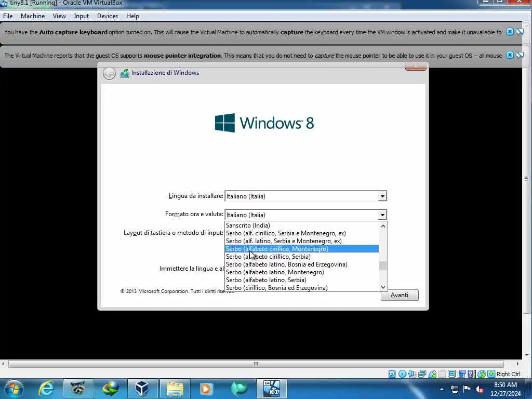Image resolution: width=532 pixels, height=399 pixels.
Task: Click the dropdown list scroll up arrow
Action: tap(383, 225)
